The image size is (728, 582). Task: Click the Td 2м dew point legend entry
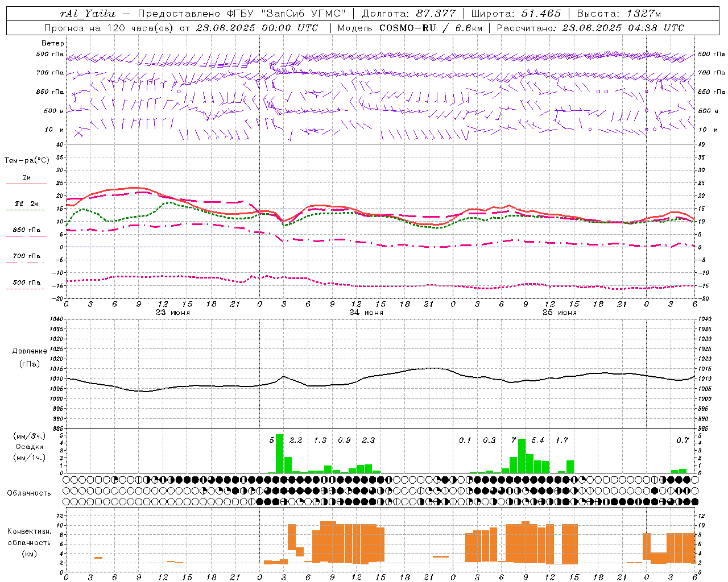coord(26,203)
